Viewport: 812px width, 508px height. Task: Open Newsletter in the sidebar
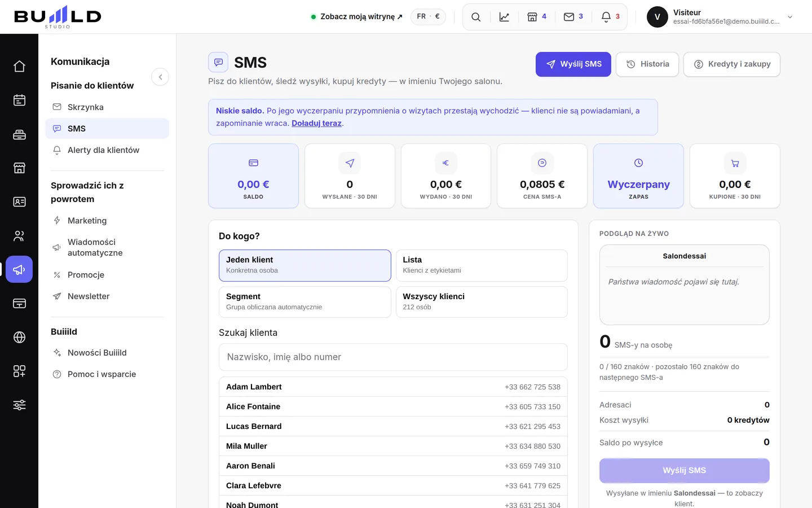[107, 296]
